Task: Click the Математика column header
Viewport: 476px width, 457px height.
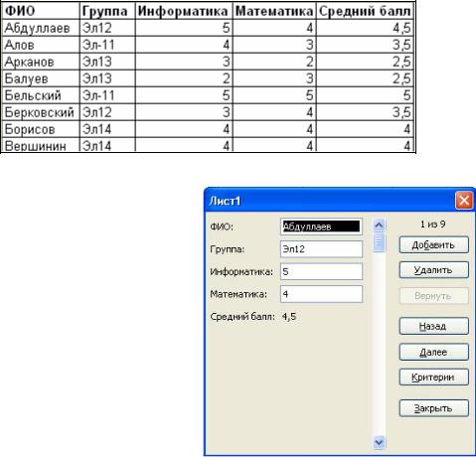Action: [274, 11]
